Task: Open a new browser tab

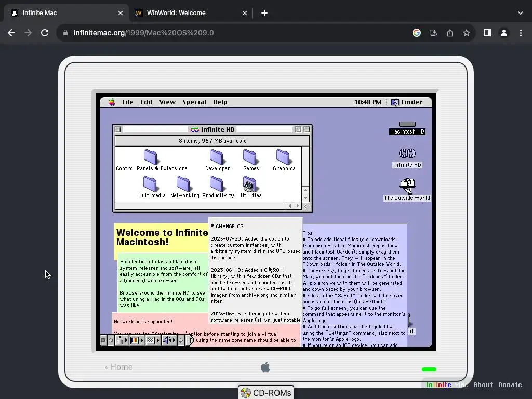Action: coord(264,13)
